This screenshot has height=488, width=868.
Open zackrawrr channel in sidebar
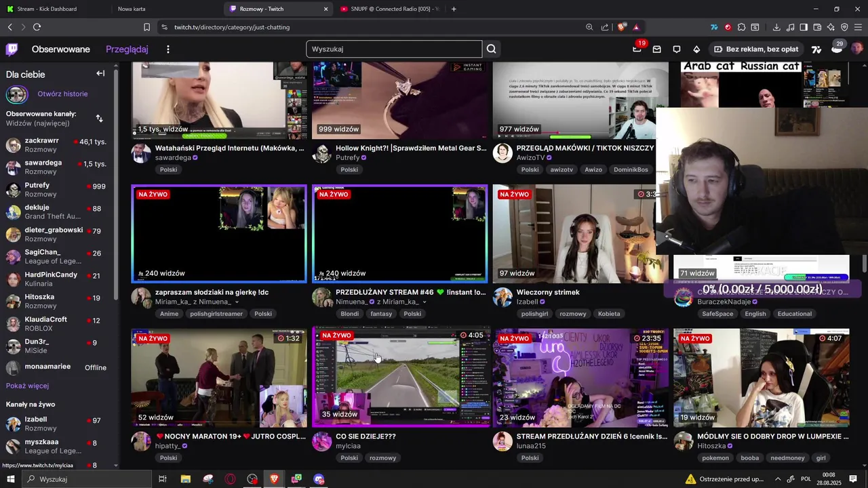(58, 145)
